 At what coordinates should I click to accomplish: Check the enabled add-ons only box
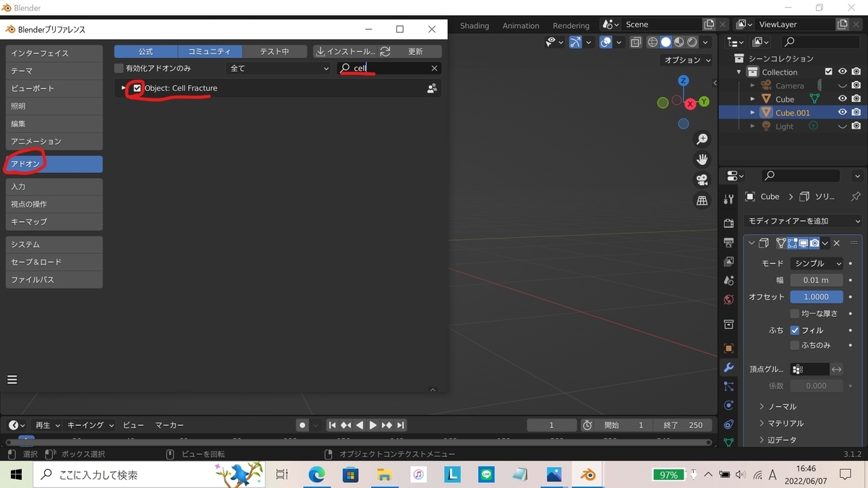tap(119, 68)
